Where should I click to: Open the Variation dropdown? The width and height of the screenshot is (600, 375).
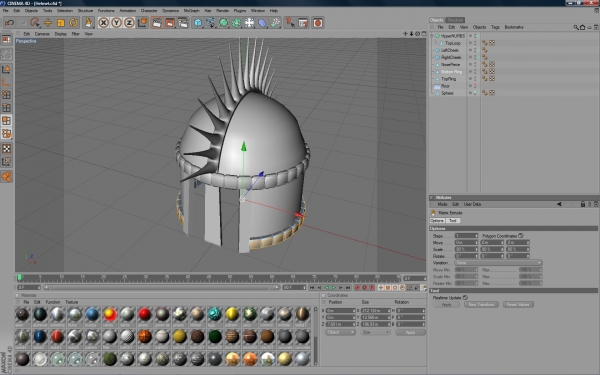498,263
